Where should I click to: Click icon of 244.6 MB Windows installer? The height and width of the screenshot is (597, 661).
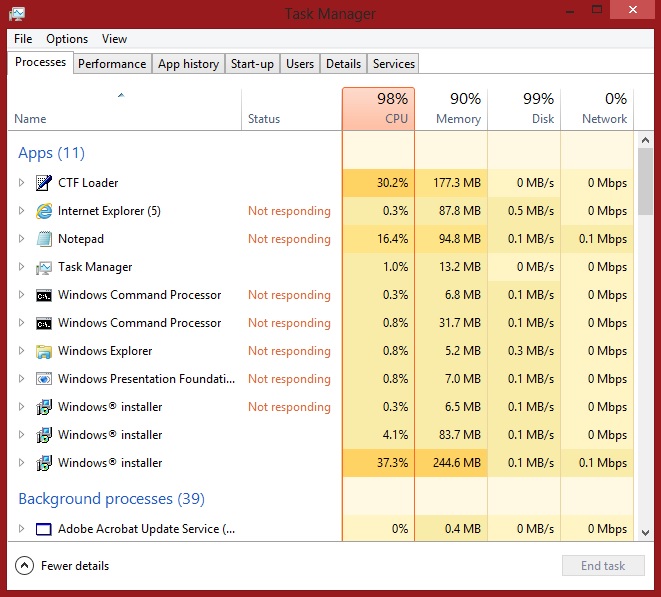44,463
